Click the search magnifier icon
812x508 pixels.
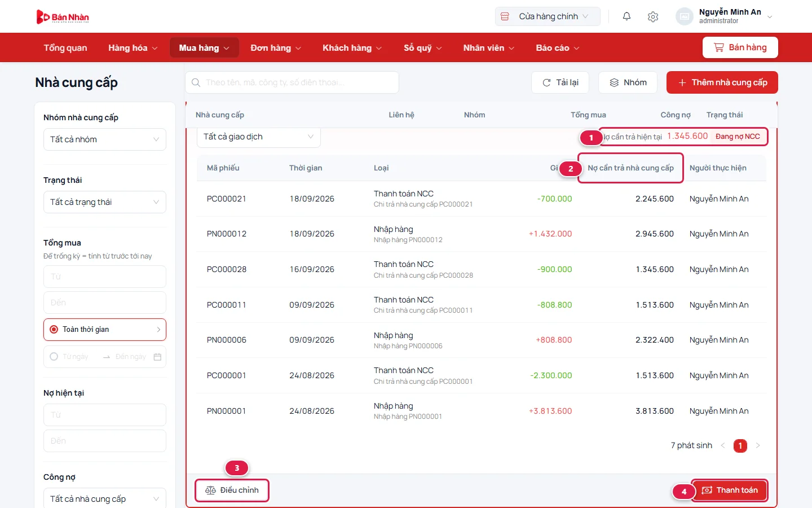point(196,82)
